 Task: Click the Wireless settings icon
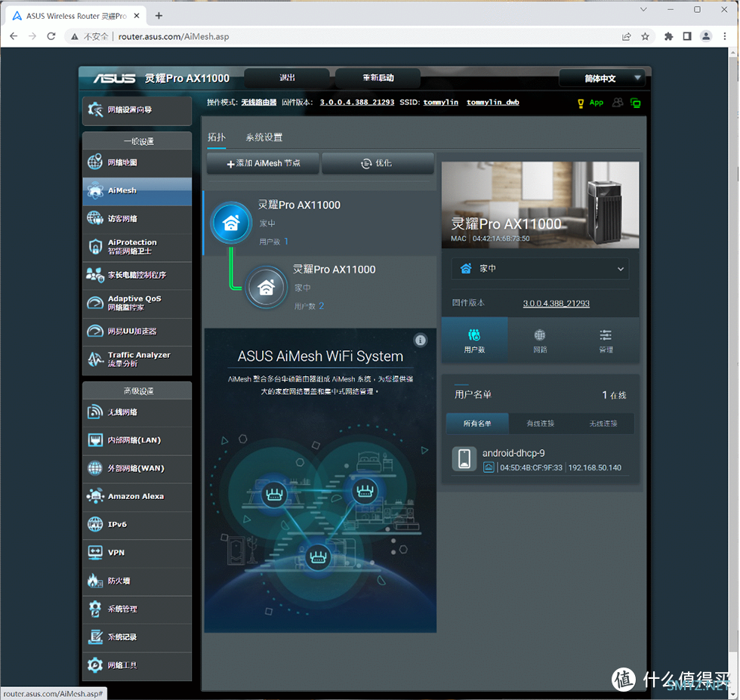point(95,412)
